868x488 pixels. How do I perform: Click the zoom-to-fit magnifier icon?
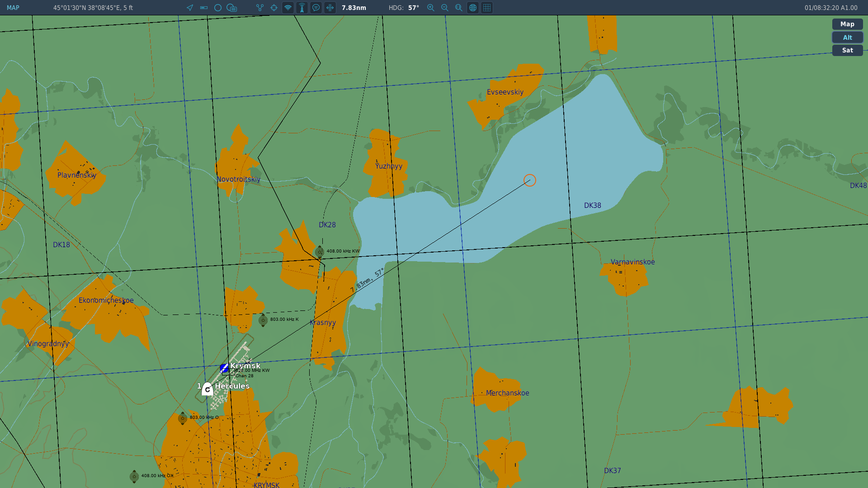[x=459, y=8]
